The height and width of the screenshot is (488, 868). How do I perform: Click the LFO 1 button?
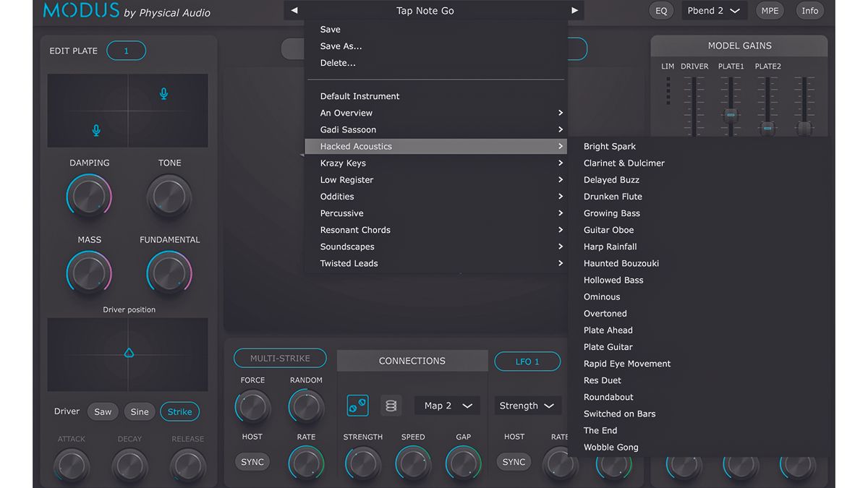tap(527, 361)
